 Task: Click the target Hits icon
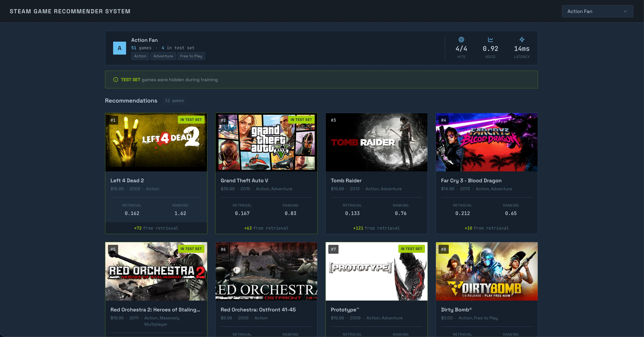tap(461, 40)
